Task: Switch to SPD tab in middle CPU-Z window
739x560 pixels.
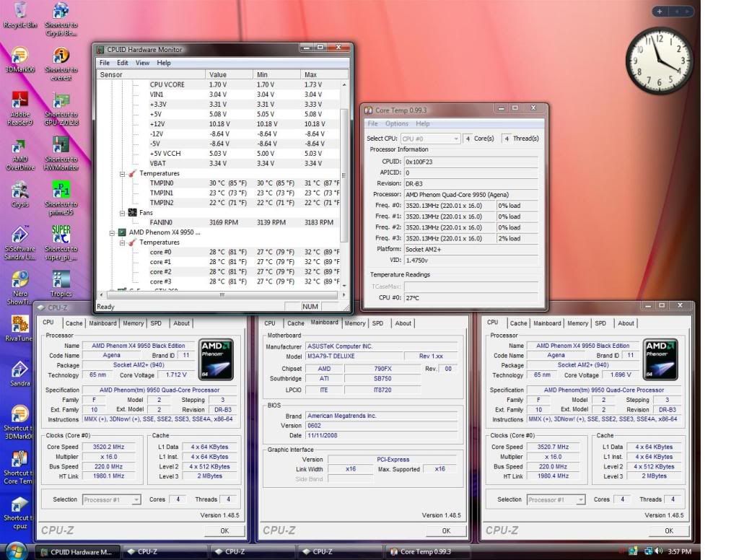Action: tap(377, 323)
